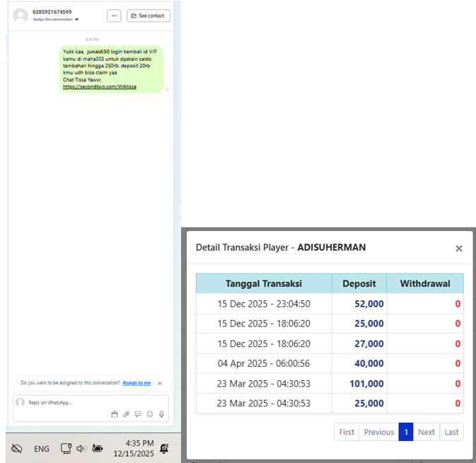Viewport: 476px width, 463px height.
Task: Click the green outgoing message bubble
Action: (x=111, y=69)
